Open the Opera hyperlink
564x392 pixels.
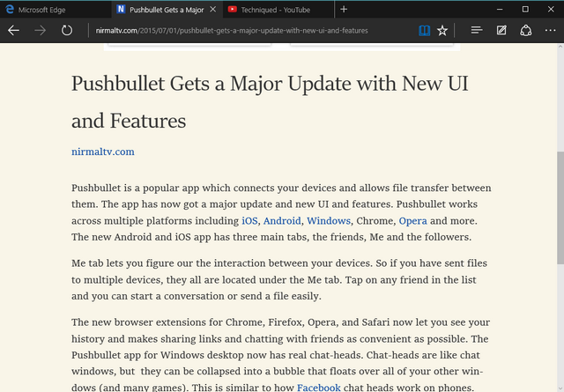[x=413, y=220]
